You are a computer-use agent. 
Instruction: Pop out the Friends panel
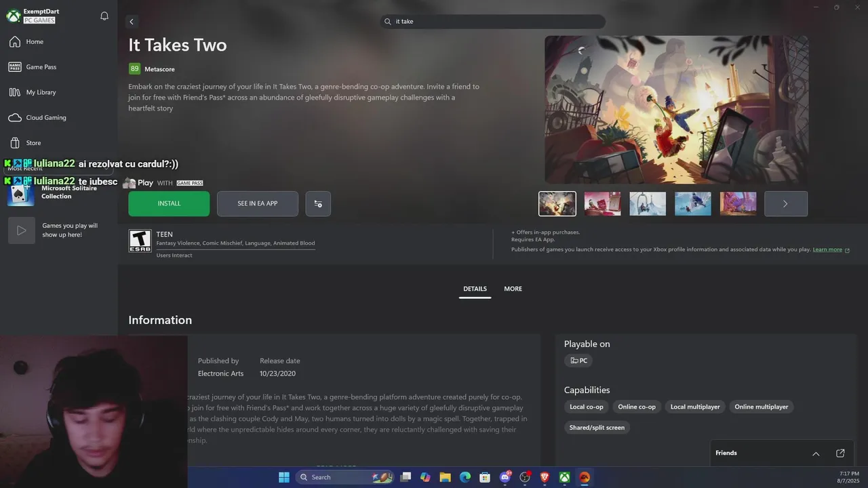click(840, 453)
